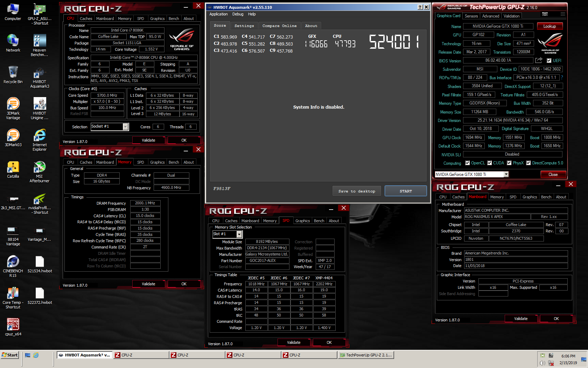Image resolution: width=588 pixels, height=368 pixels.
Task: Toggle the CUDA checkbox
Action: coord(489,163)
